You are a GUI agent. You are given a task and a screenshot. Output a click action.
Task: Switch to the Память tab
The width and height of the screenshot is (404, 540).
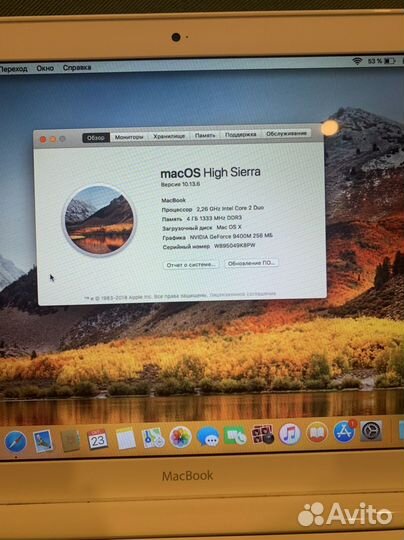[x=205, y=135]
